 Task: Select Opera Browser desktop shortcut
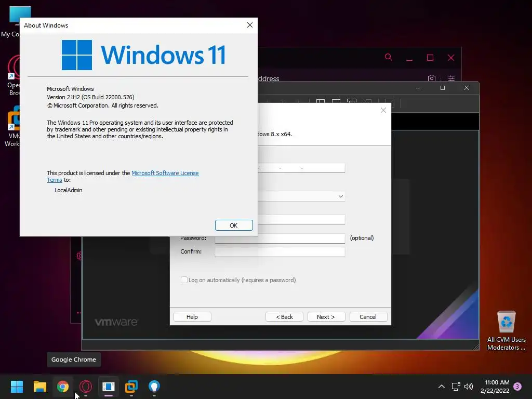pyautogui.click(x=13, y=75)
